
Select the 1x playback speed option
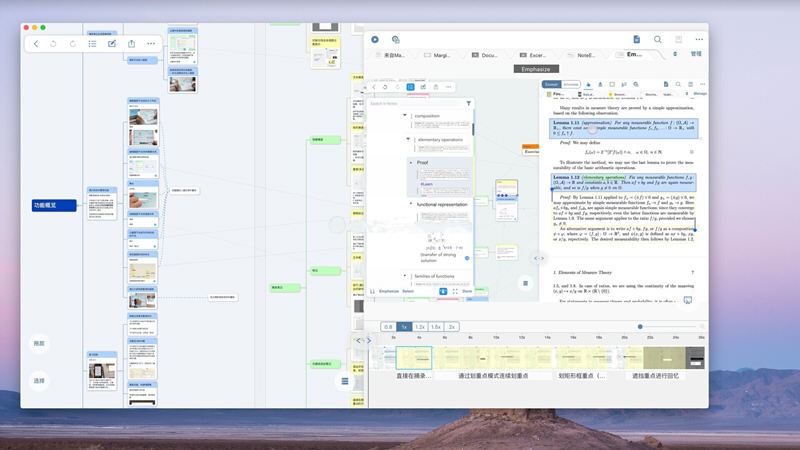pos(404,327)
